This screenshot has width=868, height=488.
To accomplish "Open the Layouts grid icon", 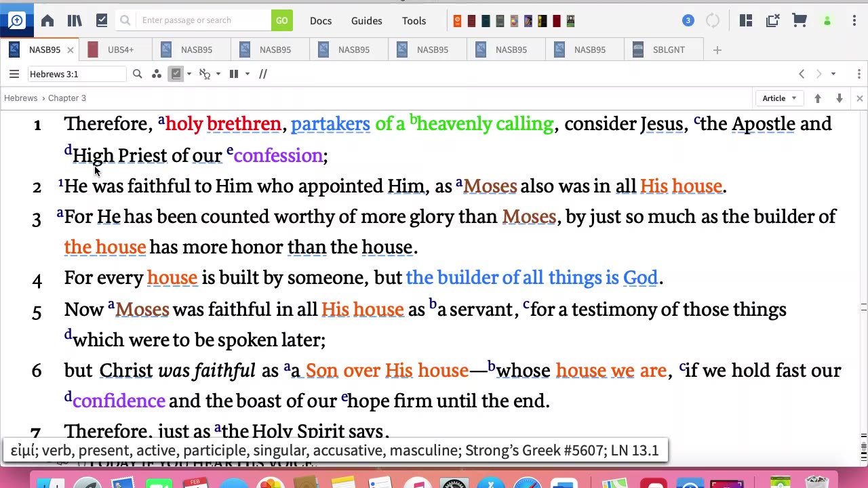I will coord(746,20).
